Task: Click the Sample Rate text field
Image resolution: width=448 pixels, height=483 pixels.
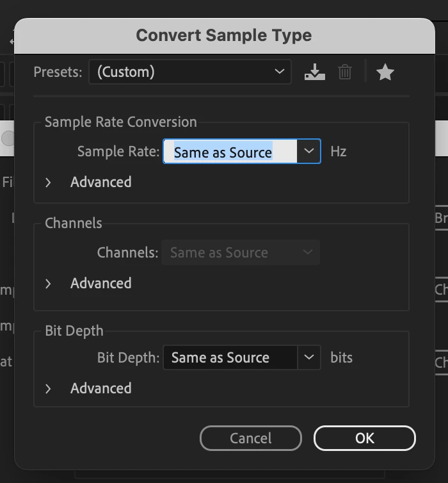Action: 230,152
